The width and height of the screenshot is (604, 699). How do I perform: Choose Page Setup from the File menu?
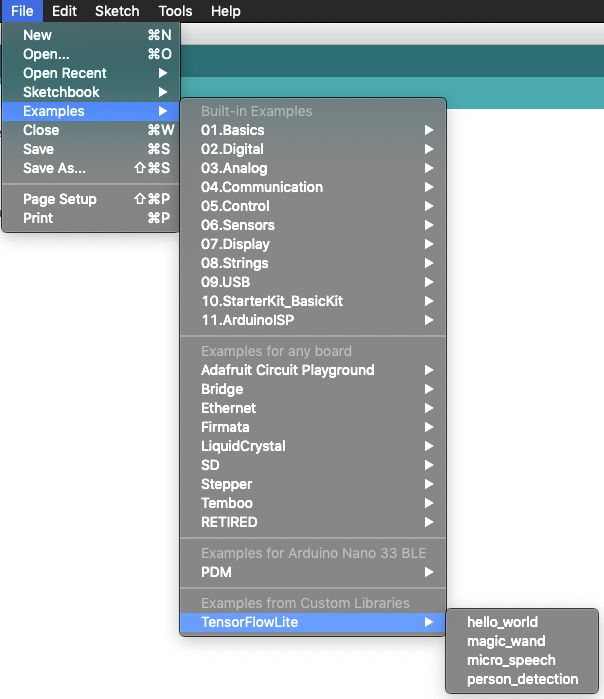[x=90, y=199]
